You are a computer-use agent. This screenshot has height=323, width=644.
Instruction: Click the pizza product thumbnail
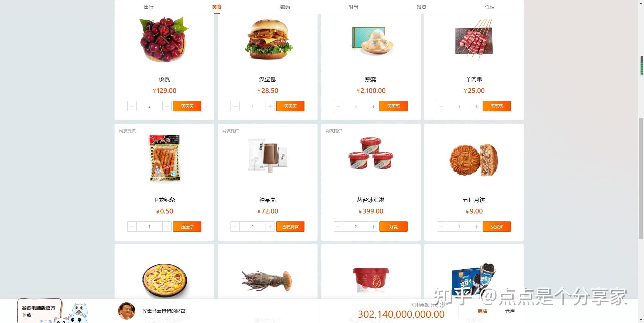coord(164,280)
